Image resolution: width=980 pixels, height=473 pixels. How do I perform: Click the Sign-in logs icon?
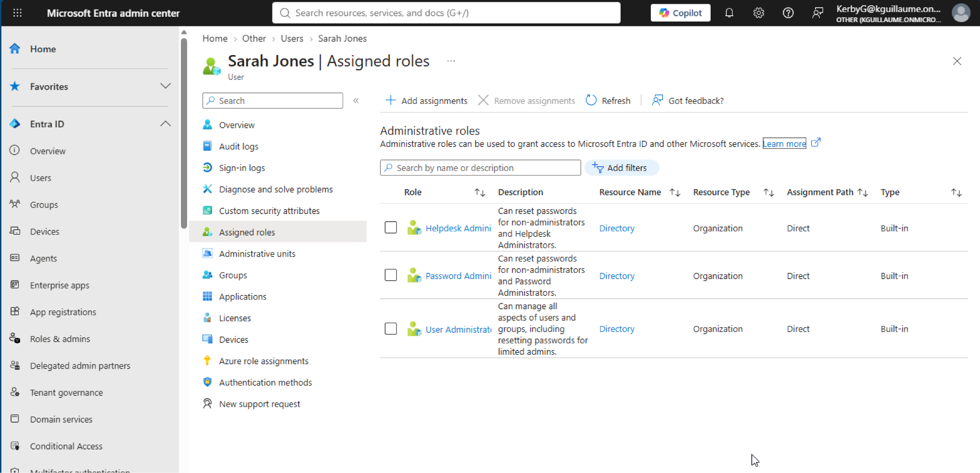(207, 168)
